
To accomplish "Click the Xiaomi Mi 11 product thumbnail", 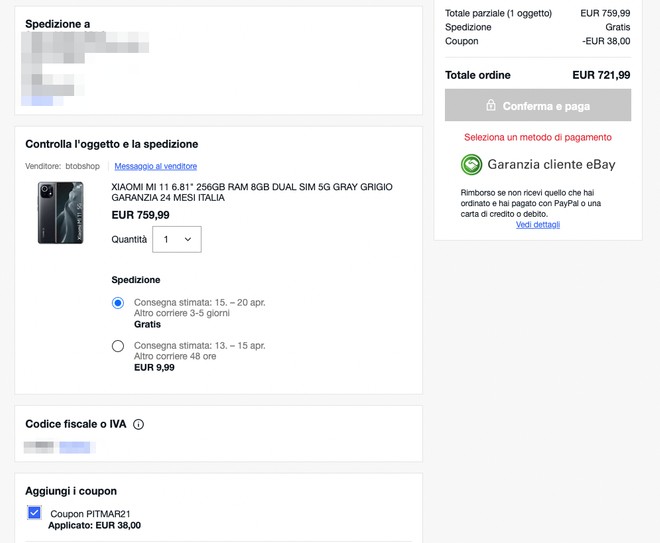I will pos(61,212).
